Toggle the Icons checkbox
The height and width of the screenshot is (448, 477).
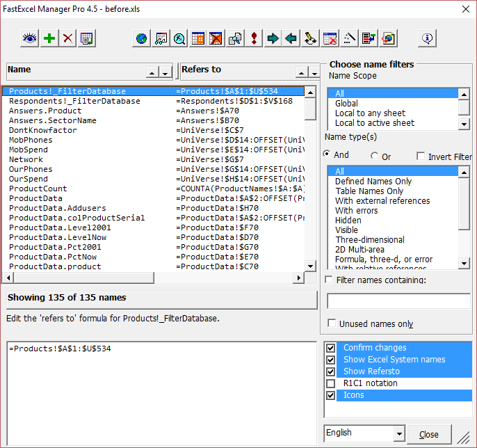tap(331, 395)
